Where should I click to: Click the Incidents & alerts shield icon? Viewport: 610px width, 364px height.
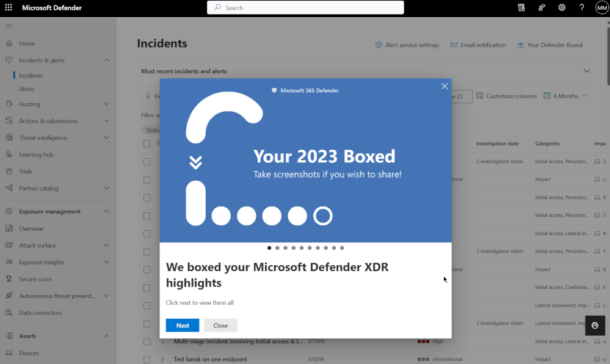pos(9,60)
